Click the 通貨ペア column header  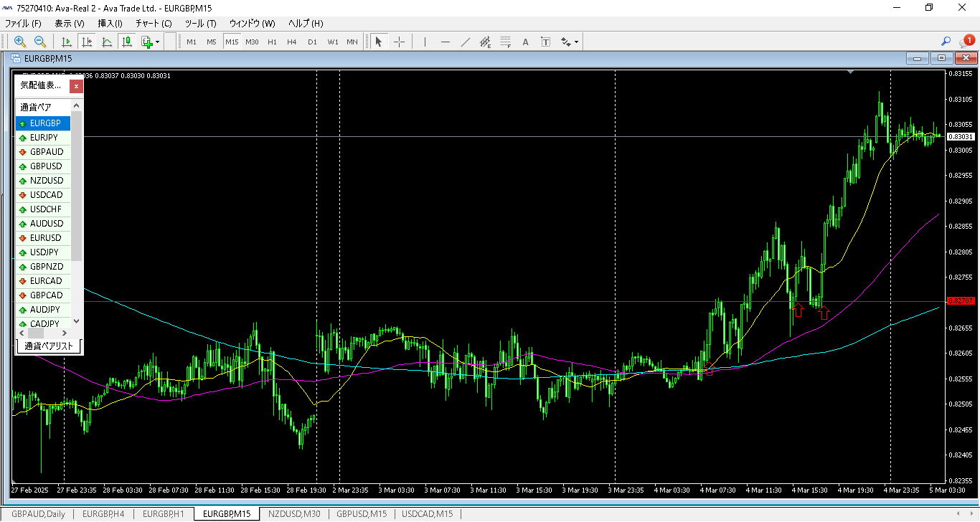(x=43, y=107)
